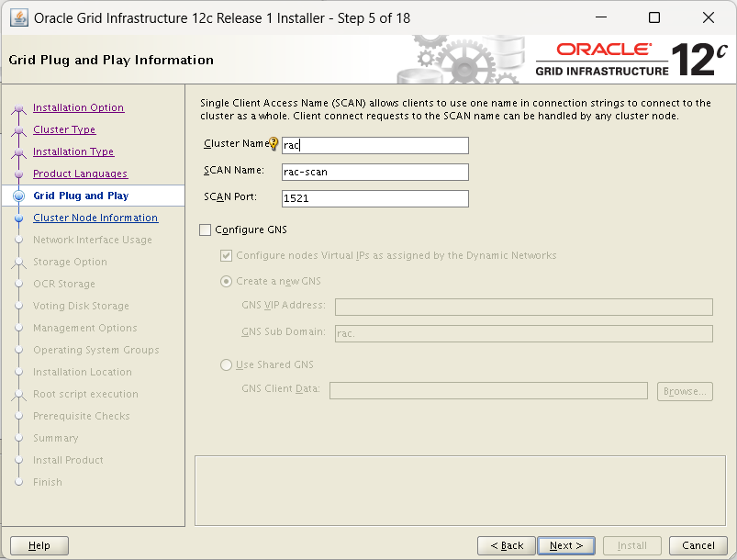
Task: Select Use Shared GNS radio button
Action: [226, 364]
